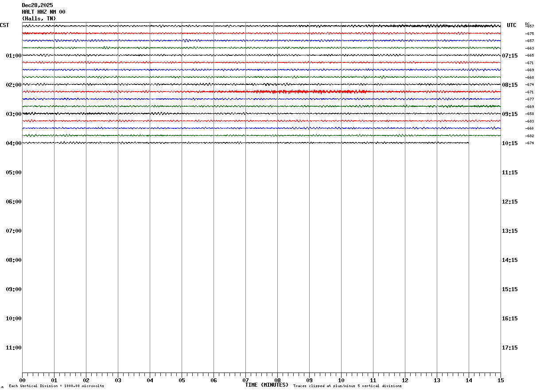The image size is (536, 392).
Task: Click the date label Dec28,2025
Action: [x=37, y=5]
